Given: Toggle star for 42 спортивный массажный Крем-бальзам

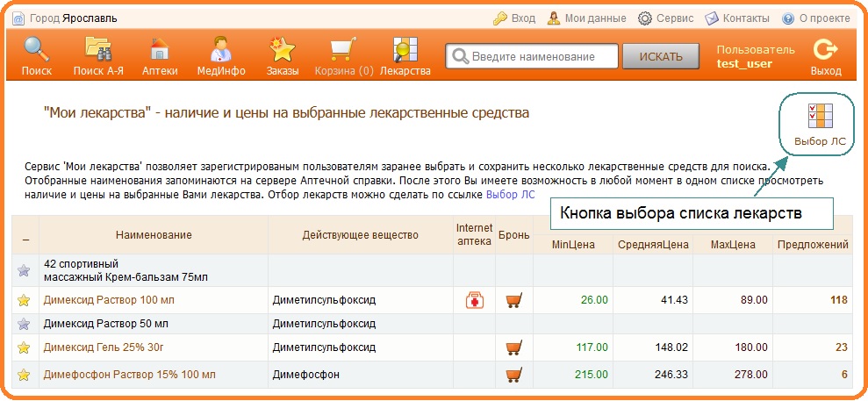Looking at the screenshot, I should coord(25,270).
